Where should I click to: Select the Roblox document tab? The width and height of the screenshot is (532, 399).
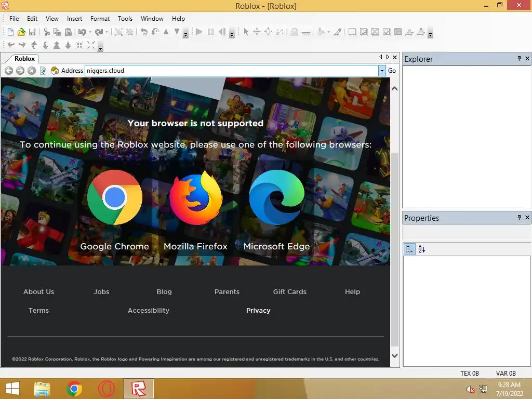[24, 59]
